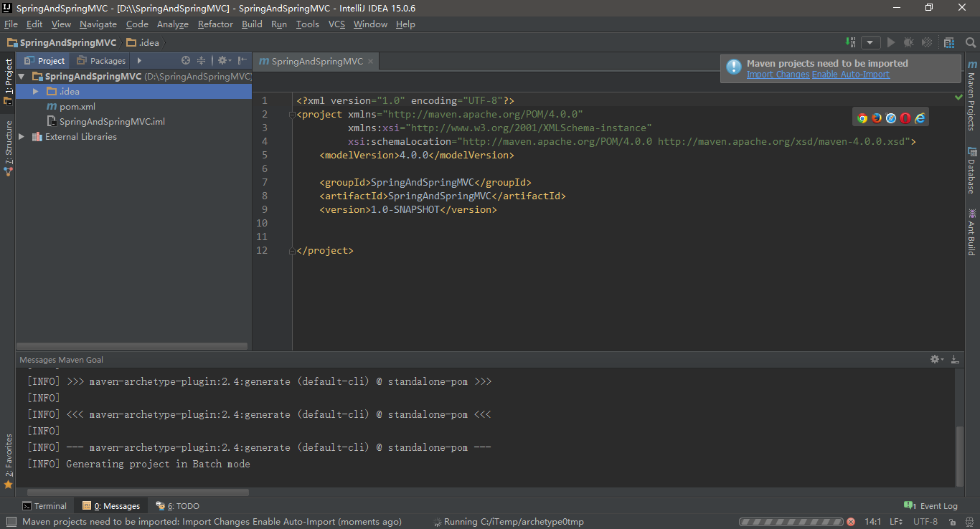Image resolution: width=980 pixels, height=529 pixels.
Task: Click the caret position 14:1 indicator
Action: 873,522
